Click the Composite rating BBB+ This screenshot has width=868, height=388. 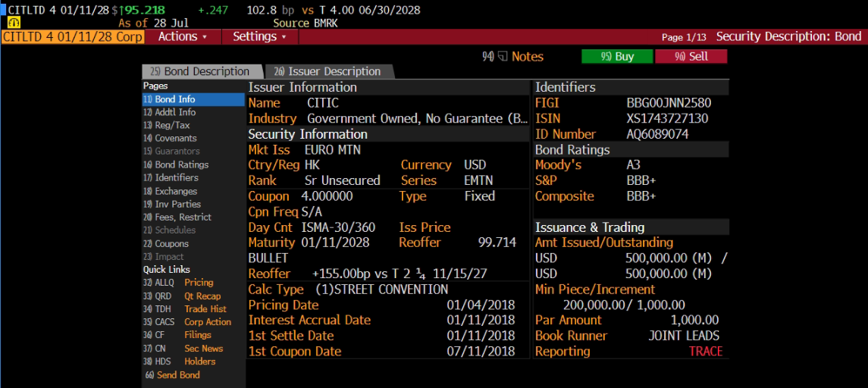click(641, 196)
